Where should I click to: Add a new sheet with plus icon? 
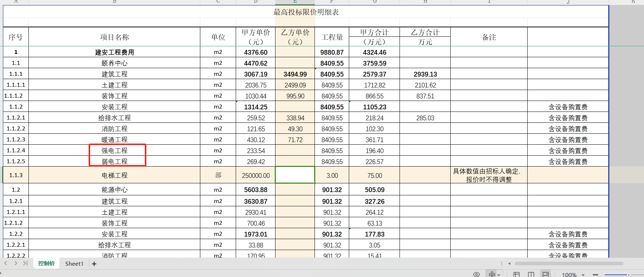coord(94,264)
